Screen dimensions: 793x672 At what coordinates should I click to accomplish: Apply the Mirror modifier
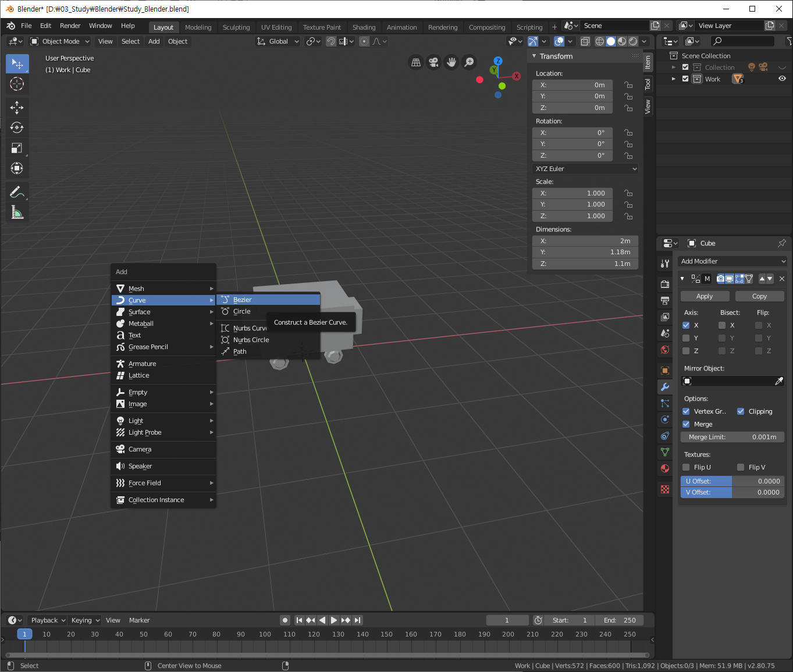tap(705, 296)
